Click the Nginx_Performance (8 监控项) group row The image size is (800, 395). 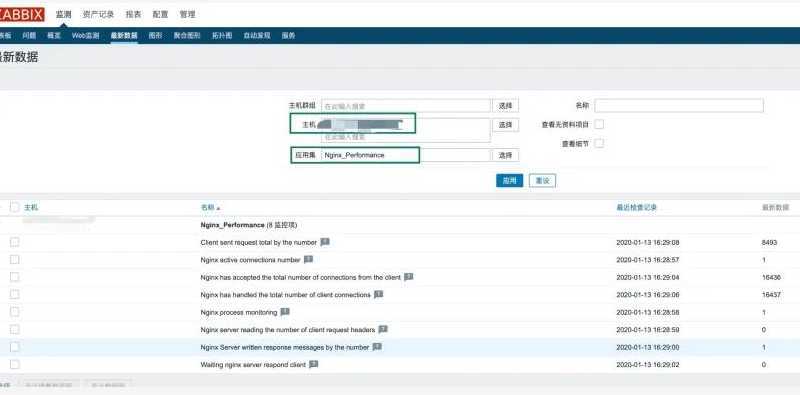point(249,225)
